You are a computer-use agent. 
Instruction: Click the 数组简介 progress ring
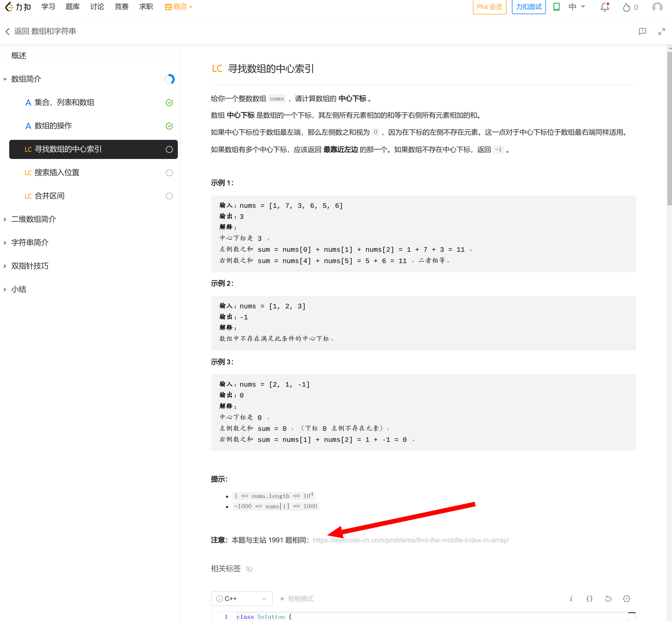coord(169,79)
